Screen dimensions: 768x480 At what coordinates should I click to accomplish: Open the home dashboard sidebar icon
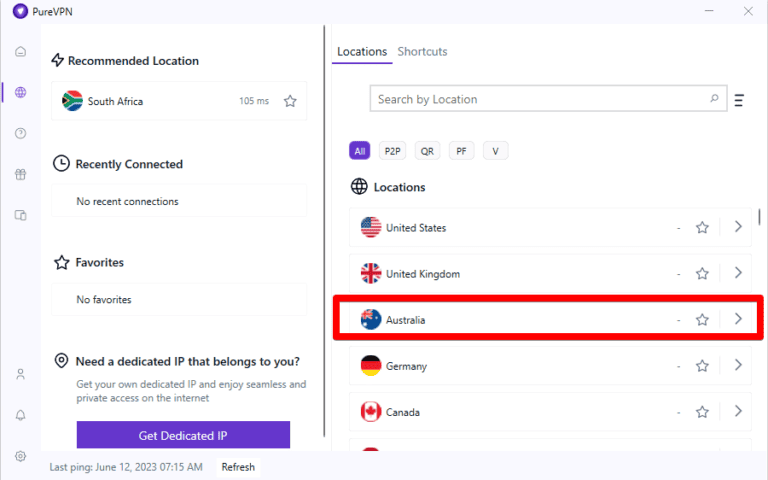tap(21, 52)
